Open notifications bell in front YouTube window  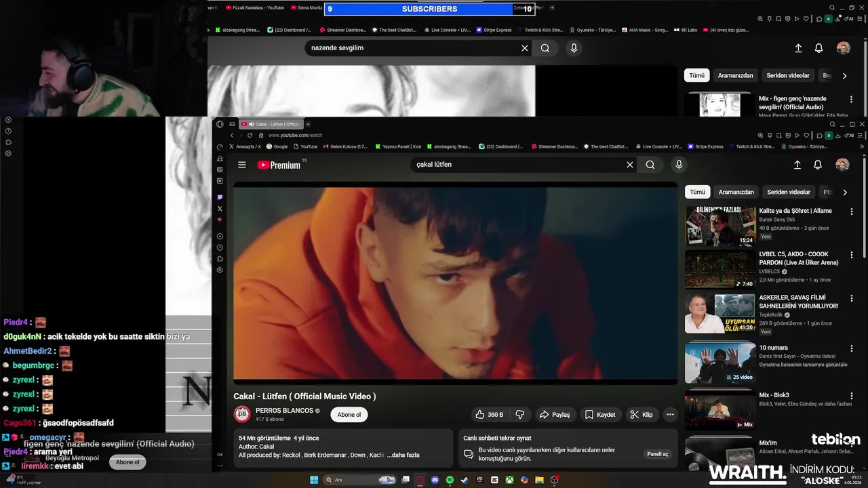click(x=818, y=165)
